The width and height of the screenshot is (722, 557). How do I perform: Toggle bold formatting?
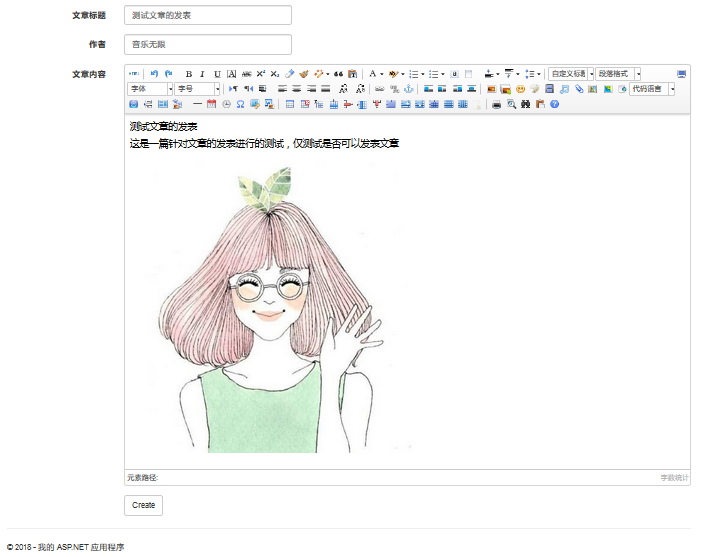[188, 74]
